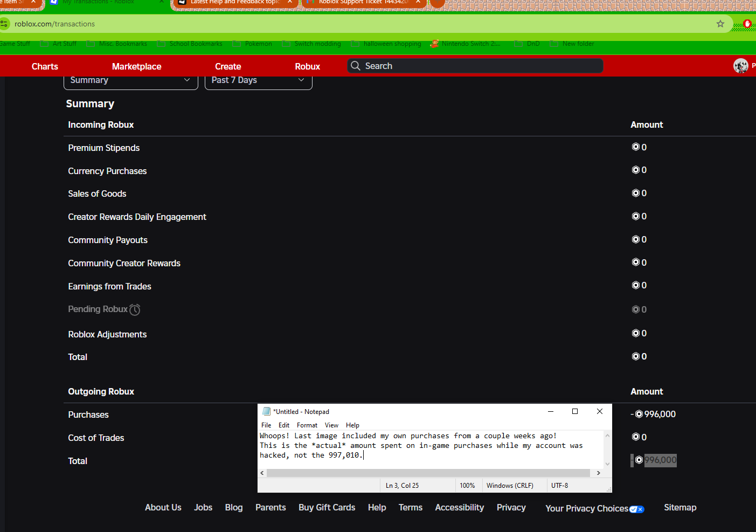Click the Community Payouts row label
756x532 pixels.
click(108, 240)
